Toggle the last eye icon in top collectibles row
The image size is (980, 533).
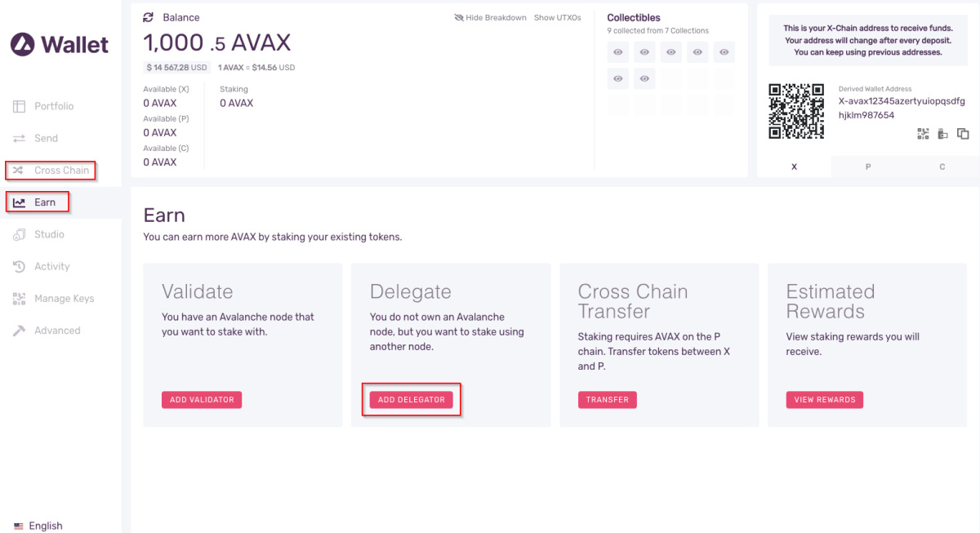(724, 53)
